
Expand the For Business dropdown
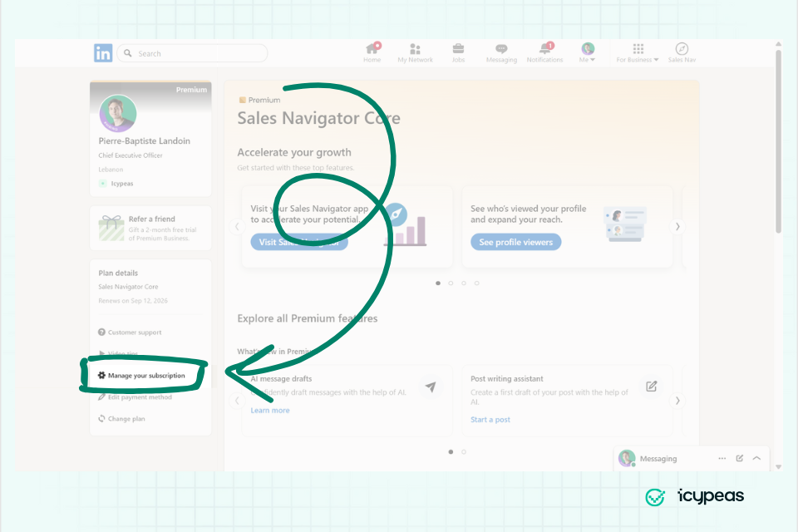click(x=638, y=52)
